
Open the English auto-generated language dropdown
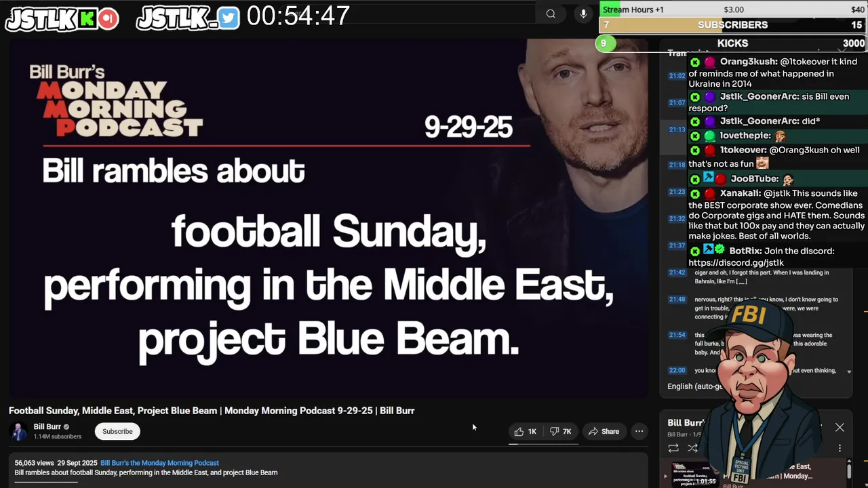pos(695,386)
